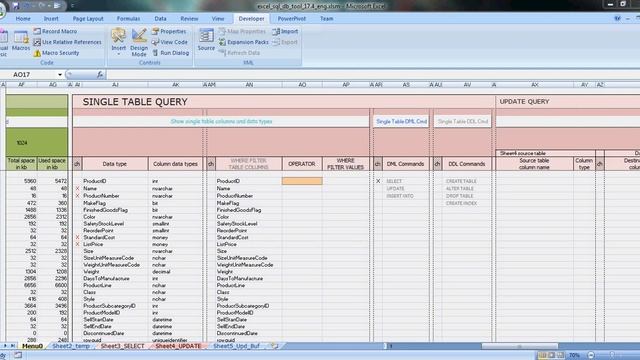Click the insert new worksheet icon
This screenshot has width=640, height=360.
coord(274,346)
